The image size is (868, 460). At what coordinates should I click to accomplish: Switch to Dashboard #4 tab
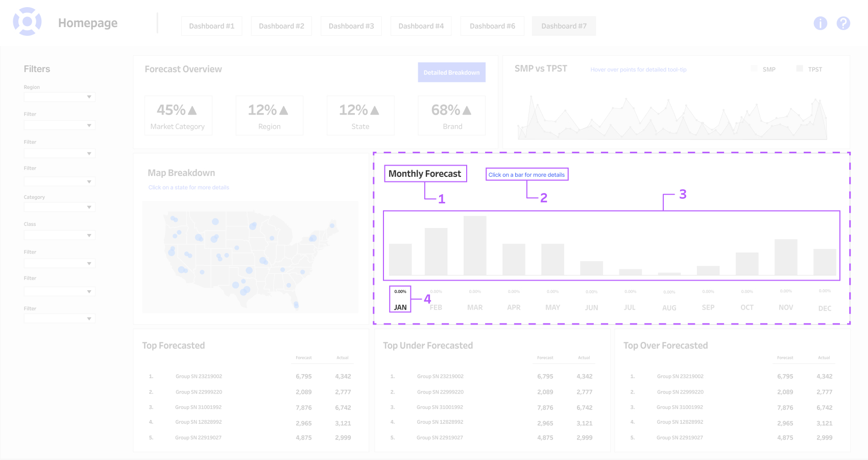[x=421, y=26]
